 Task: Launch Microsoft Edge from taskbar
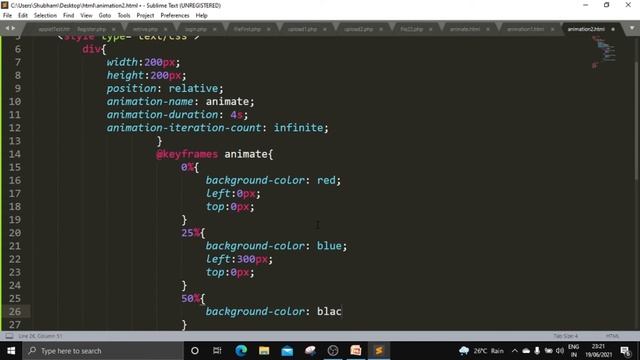pos(241,351)
